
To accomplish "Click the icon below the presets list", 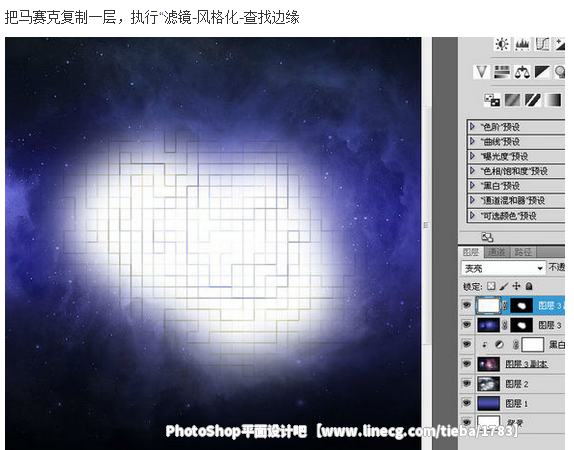I will click(487, 237).
